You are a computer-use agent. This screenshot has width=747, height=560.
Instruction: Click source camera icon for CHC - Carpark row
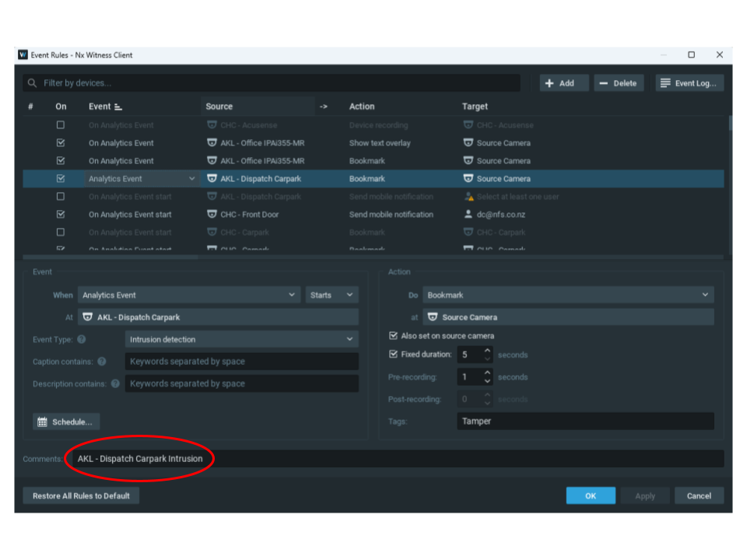pos(212,232)
